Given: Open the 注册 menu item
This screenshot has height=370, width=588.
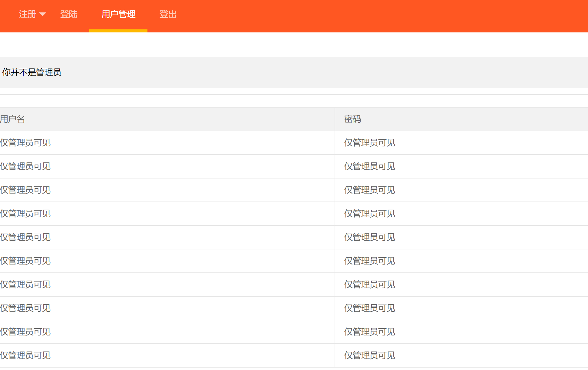Looking at the screenshot, I should click(27, 14).
